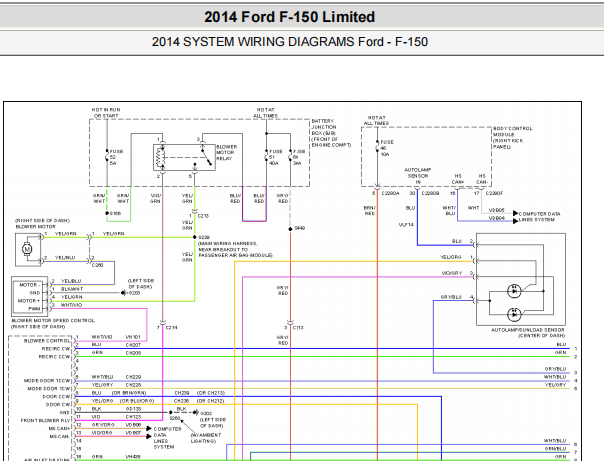Click the 'MOTOR -' terminal label

(x=28, y=285)
